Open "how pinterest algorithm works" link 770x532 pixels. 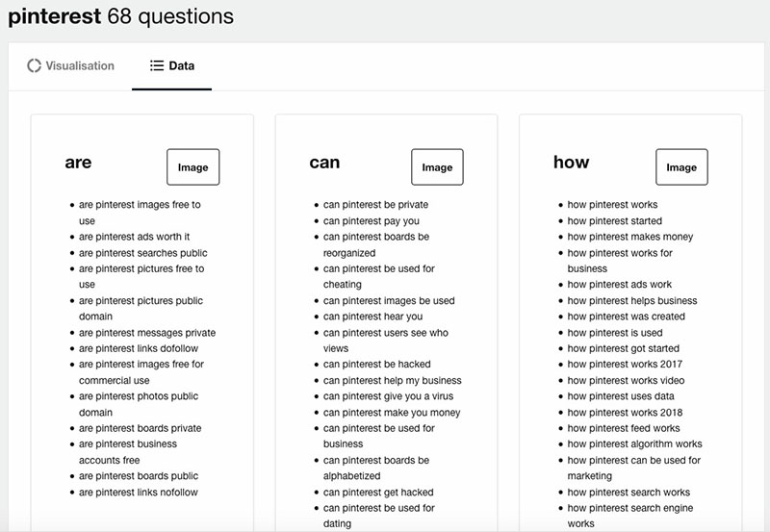pos(634,444)
